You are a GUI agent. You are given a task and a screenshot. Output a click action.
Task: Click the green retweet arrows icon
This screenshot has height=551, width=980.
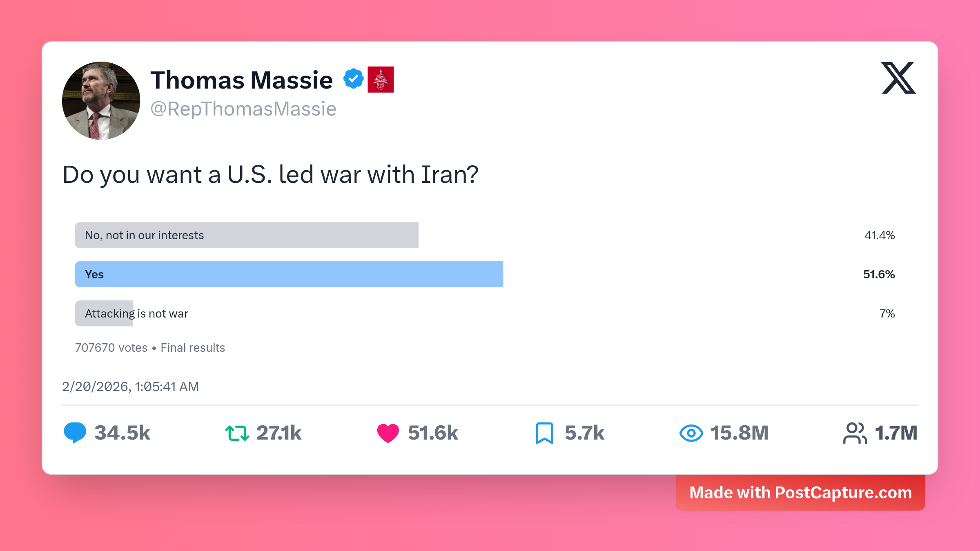237,433
